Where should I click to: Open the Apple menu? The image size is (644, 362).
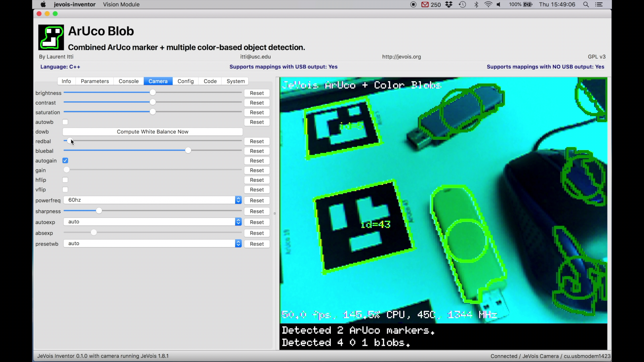click(x=43, y=4)
